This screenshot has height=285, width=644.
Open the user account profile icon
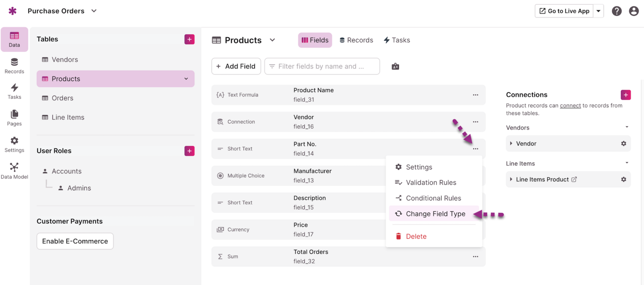point(634,11)
